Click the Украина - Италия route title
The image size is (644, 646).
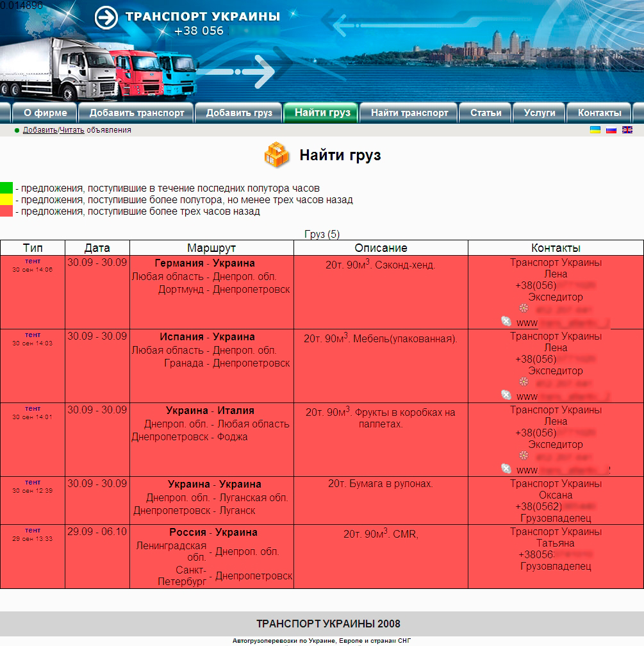(x=210, y=411)
